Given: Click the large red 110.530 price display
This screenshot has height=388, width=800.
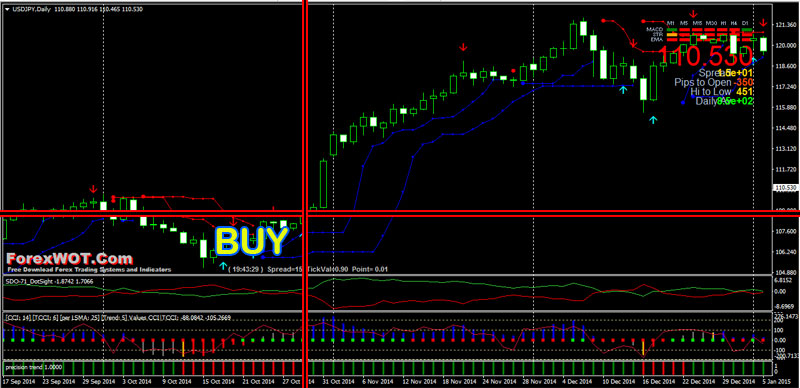Looking at the screenshot, I should [705, 55].
